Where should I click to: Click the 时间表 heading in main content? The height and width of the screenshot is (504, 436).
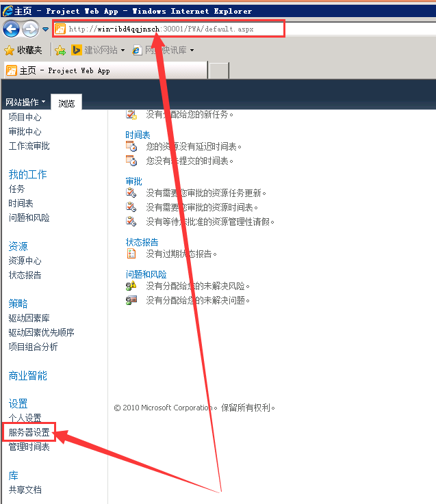pos(138,135)
